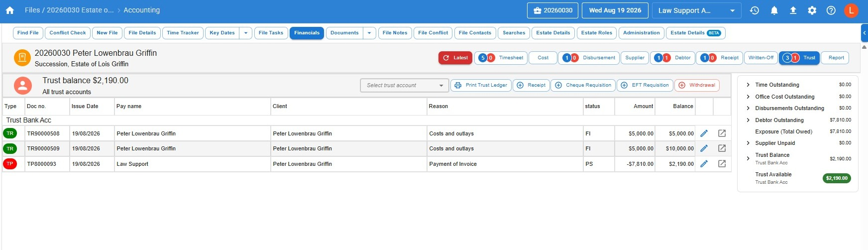The width and height of the screenshot is (868, 250).
Task: Expand Trust Balance row
Action: tap(748, 158)
